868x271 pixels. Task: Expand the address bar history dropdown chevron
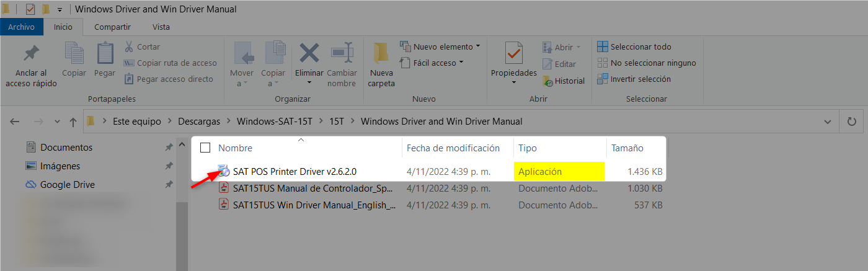(827, 122)
